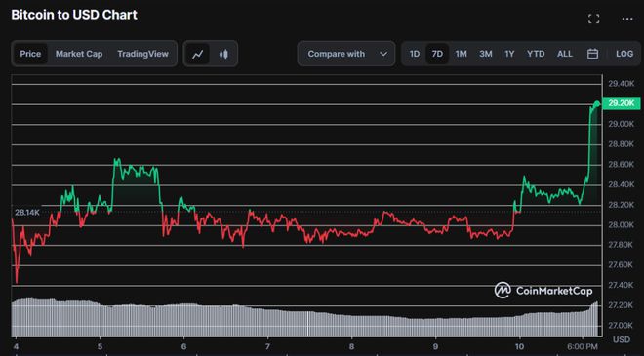
Task: Toggle LOG scale on the chart
Action: pos(624,54)
